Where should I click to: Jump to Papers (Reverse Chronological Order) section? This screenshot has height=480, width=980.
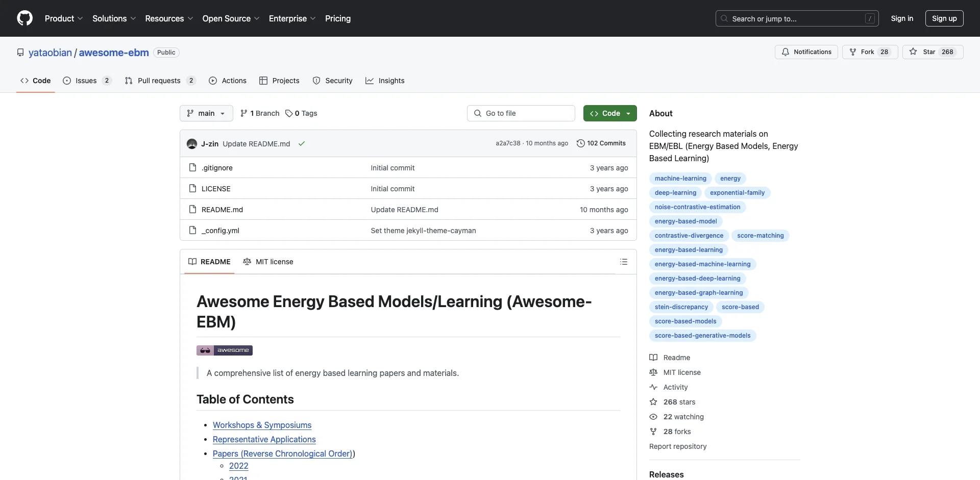pos(282,453)
